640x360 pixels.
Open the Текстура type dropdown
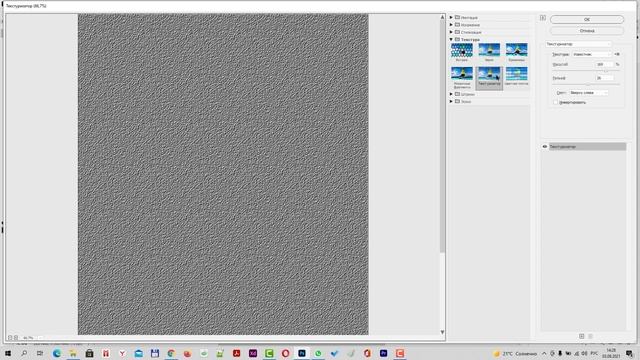point(591,54)
